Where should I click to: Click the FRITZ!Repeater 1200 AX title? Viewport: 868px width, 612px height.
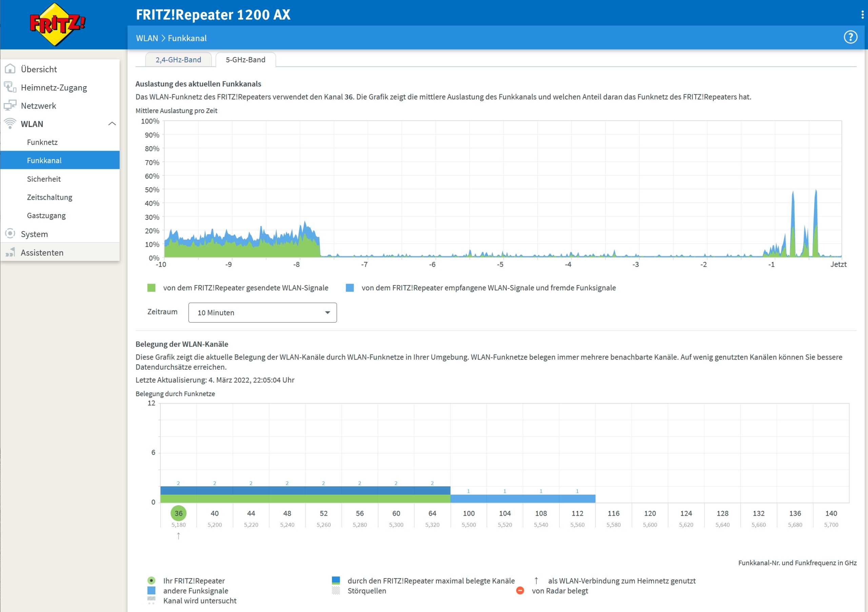point(213,14)
